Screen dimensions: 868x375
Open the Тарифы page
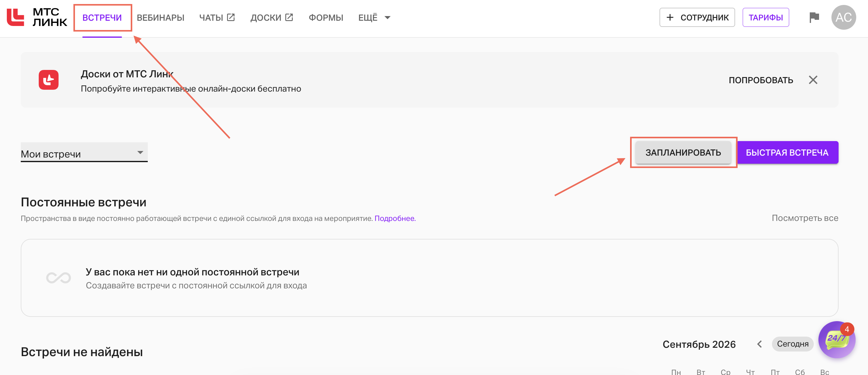[765, 17]
